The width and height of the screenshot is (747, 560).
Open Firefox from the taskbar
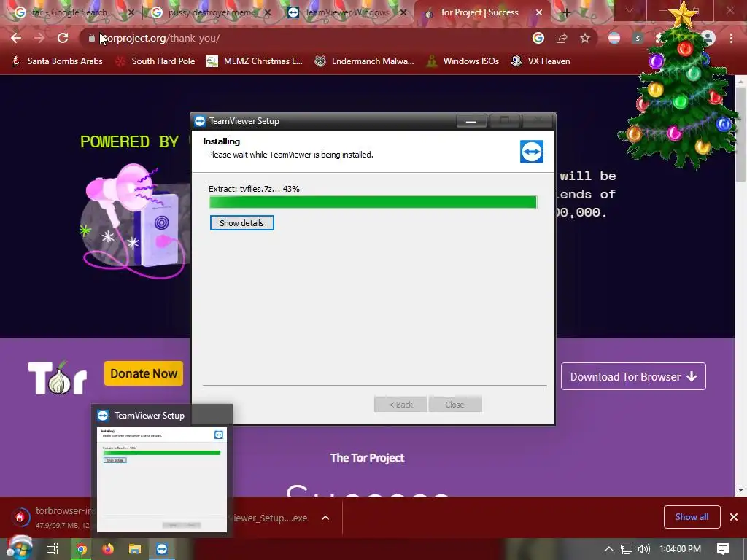(108, 549)
